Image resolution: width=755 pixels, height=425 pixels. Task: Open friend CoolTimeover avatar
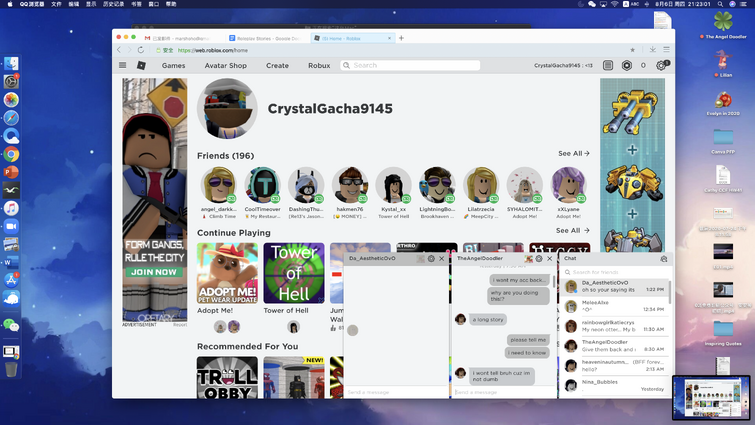[262, 185]
